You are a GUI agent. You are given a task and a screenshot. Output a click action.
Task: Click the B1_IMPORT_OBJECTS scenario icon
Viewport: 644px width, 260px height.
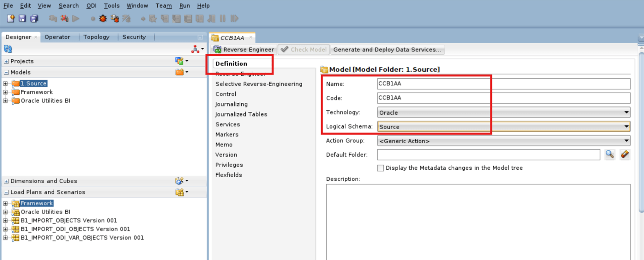(15, 220)
